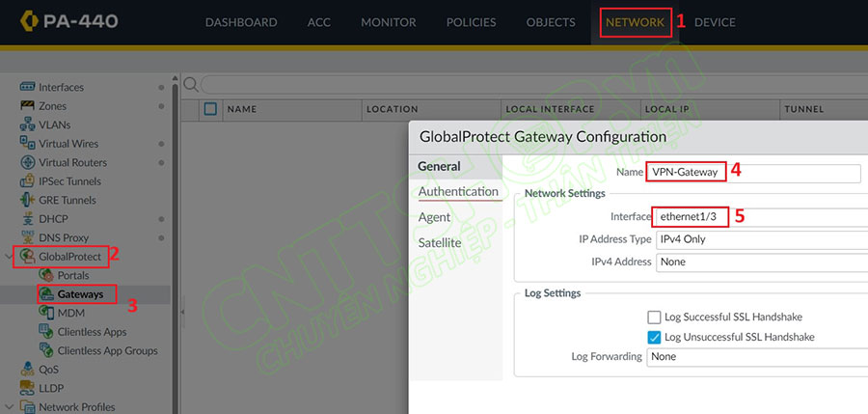The width and height of the screenshot is (868, 414).
Task: Select the Clientless App Groups icon
Action: click(x=46, y=350)
